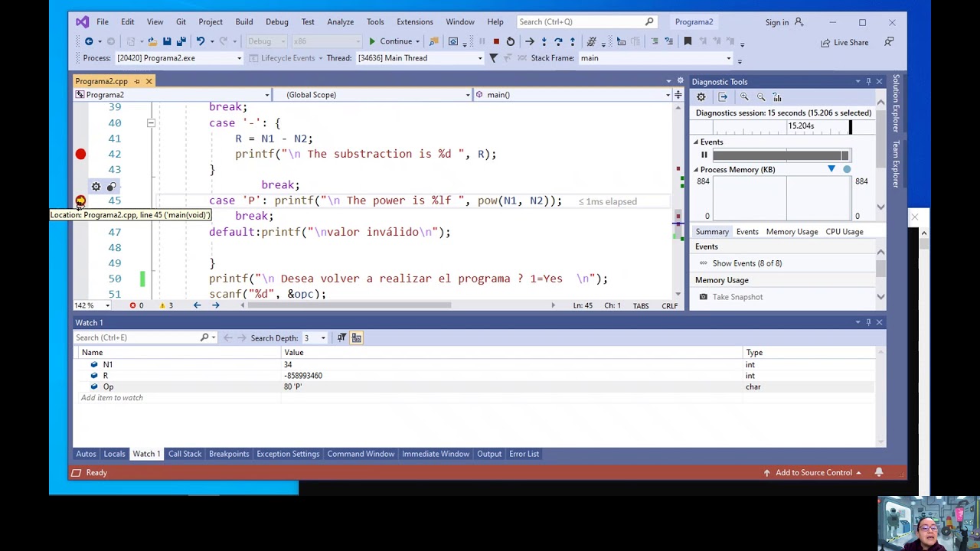This screenshot has height=551, width=980.
Task: Switch to the Locals tab
Action: coord(114,454)
